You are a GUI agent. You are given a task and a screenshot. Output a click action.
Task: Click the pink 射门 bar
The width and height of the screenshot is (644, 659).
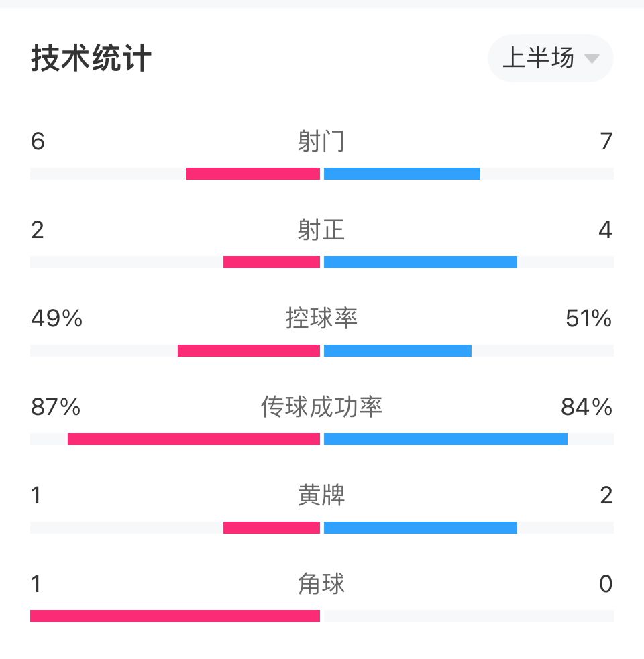point(253,174)
